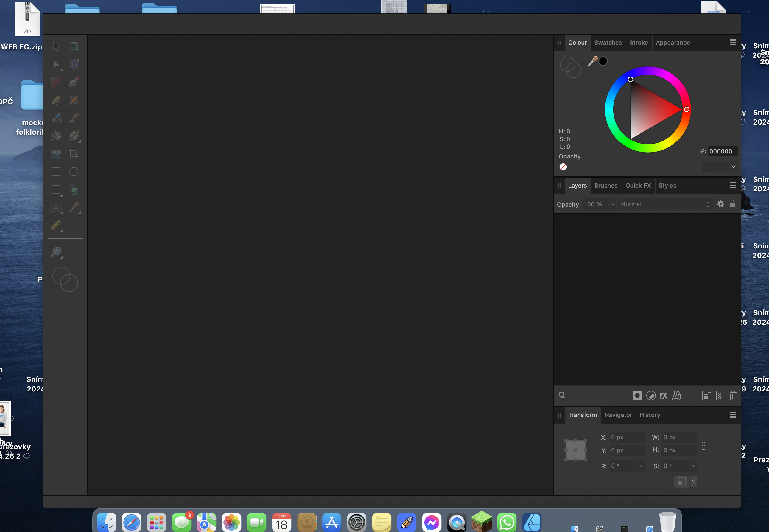Open the transform mode dropdown arrow
This screenshot has height=532, width=769.
(693, 481)
